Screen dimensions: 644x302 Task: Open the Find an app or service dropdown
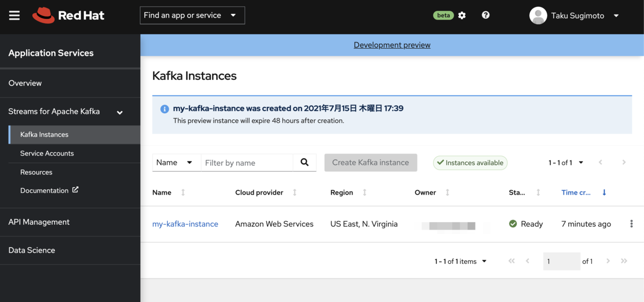coord(192,16)
